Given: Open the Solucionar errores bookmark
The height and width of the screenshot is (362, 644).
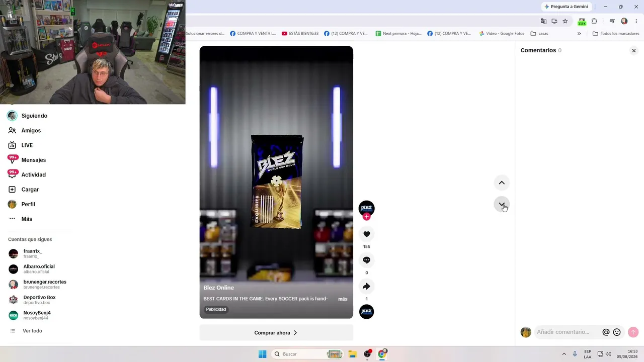Looking at the screenshot, I should coord(205,34).
